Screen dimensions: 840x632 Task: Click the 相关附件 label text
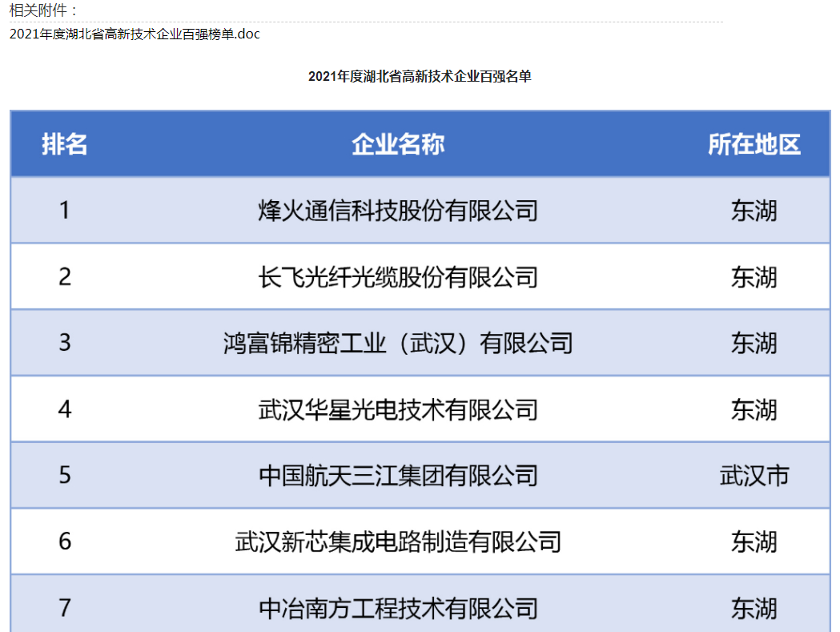[x=44, y=10]
